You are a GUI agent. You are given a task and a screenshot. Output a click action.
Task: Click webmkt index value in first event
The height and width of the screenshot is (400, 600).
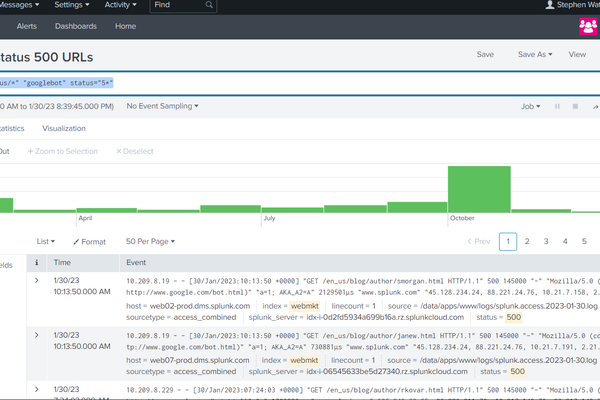pyautogui.click(x=305, y=306)
